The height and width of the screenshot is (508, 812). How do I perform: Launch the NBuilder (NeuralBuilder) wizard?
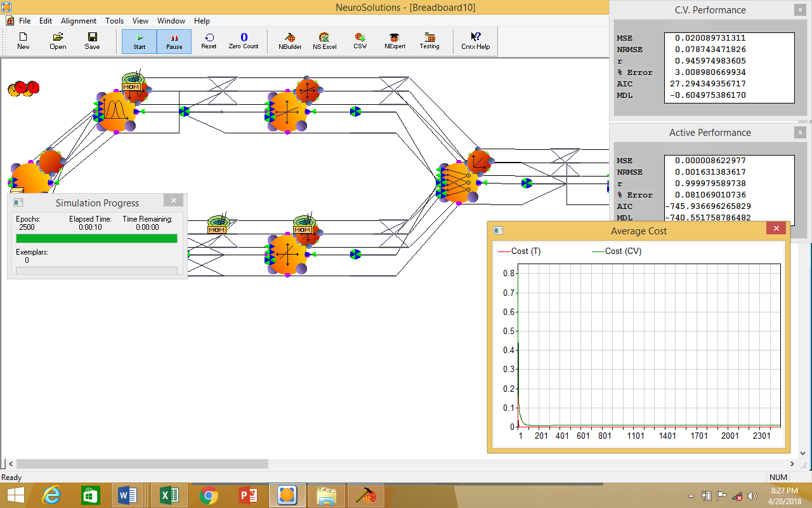(290, 41)
